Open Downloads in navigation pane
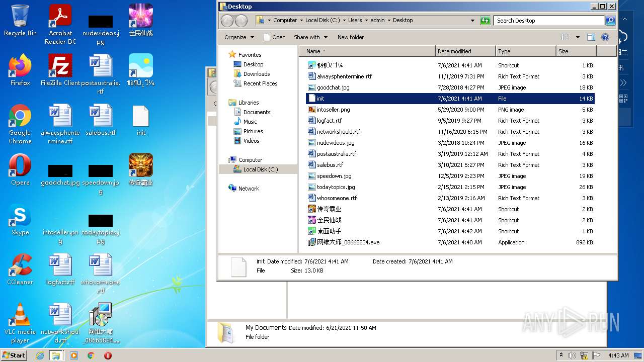 (x=257, y=74)
